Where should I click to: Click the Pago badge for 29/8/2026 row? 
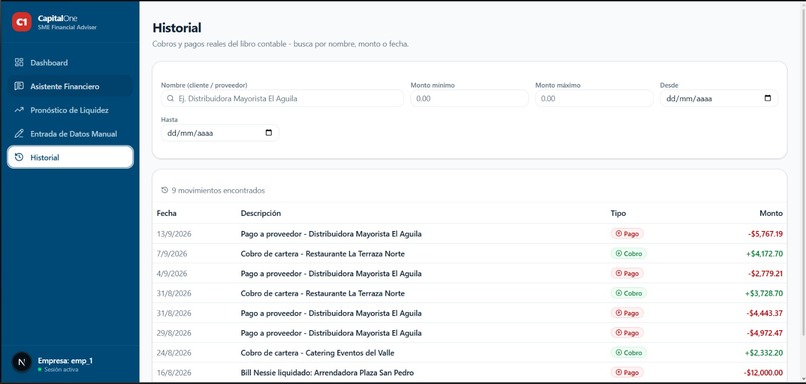[x=627, y=333]
